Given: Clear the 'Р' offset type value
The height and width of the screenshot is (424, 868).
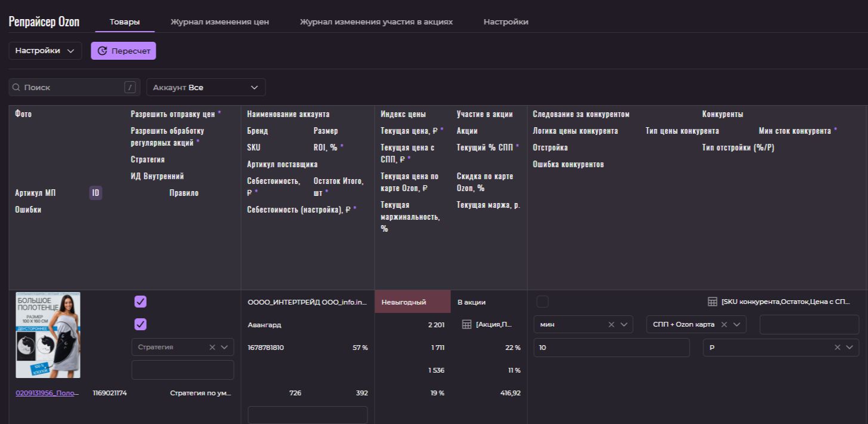Looking at the screenshot, I should pyautogui.click(x=837, y=347).
